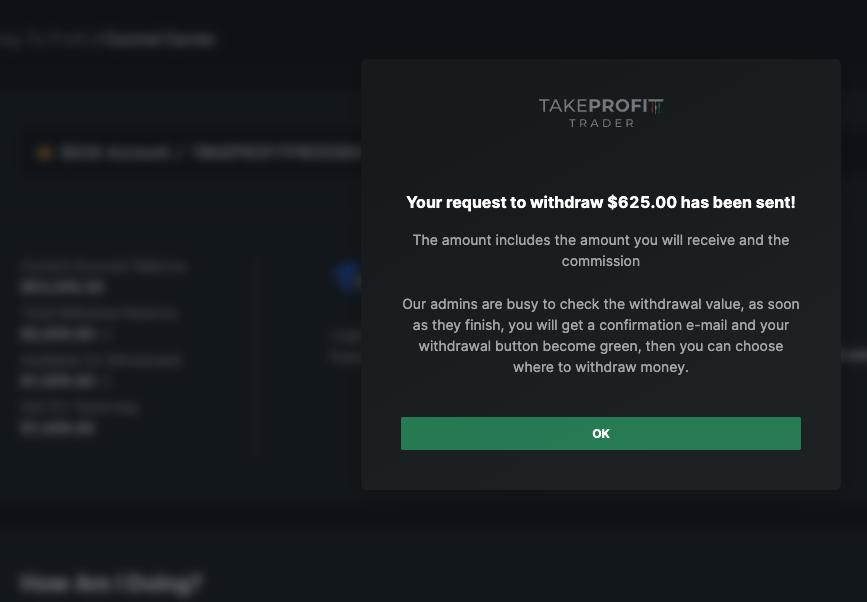The width and height of the screenshot is (867, 602).
Task: Click the word TRADER under the logo
Action: [x=602, y=123]
